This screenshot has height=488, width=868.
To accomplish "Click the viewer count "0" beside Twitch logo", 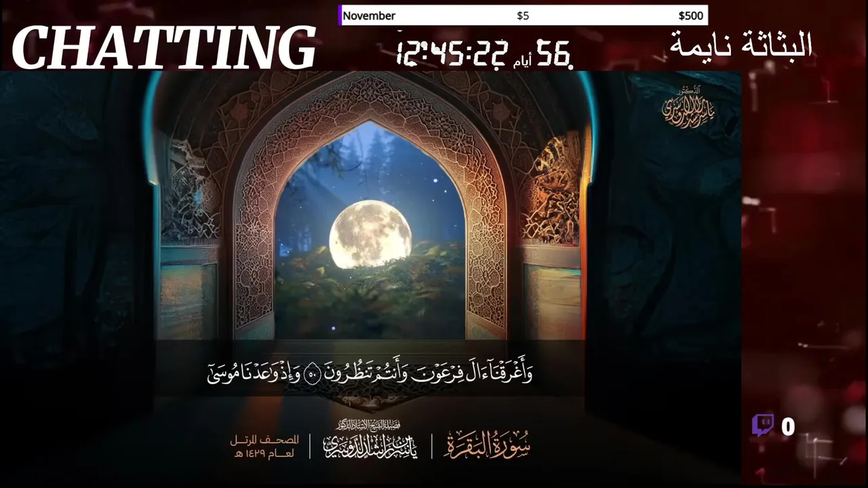I will coord(787,426).
